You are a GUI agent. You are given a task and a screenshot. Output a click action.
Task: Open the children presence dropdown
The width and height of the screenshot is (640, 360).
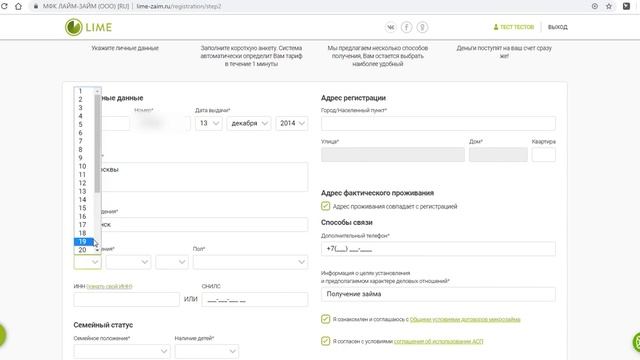pyautogui.click(x=207, y=351)
